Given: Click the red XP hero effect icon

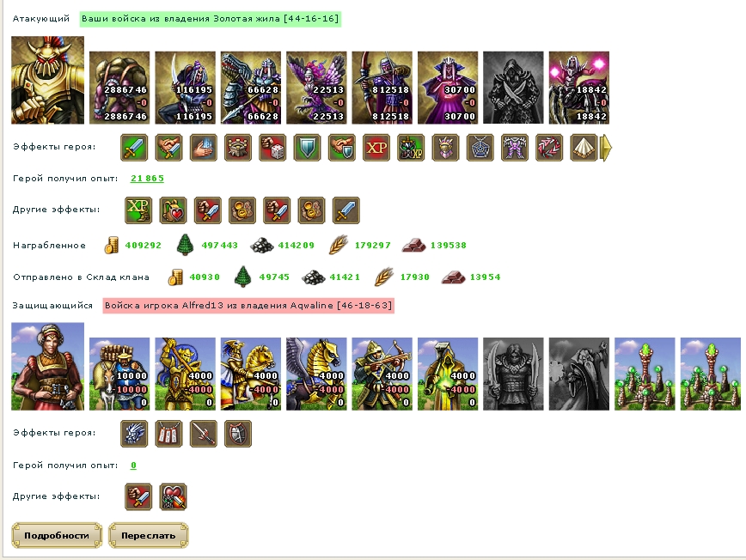Looking at the screenshot, I should pyautogui.click(x=376, y=148).
